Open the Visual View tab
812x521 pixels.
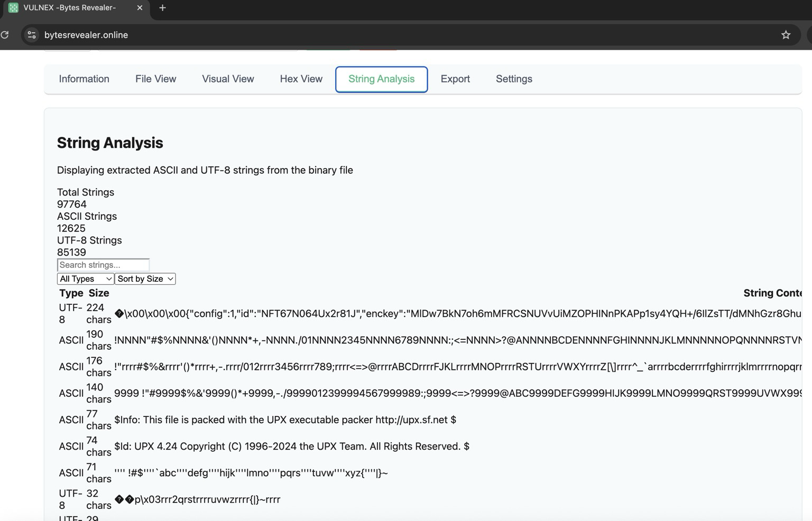pyautogui.click(x=228, y=79)
